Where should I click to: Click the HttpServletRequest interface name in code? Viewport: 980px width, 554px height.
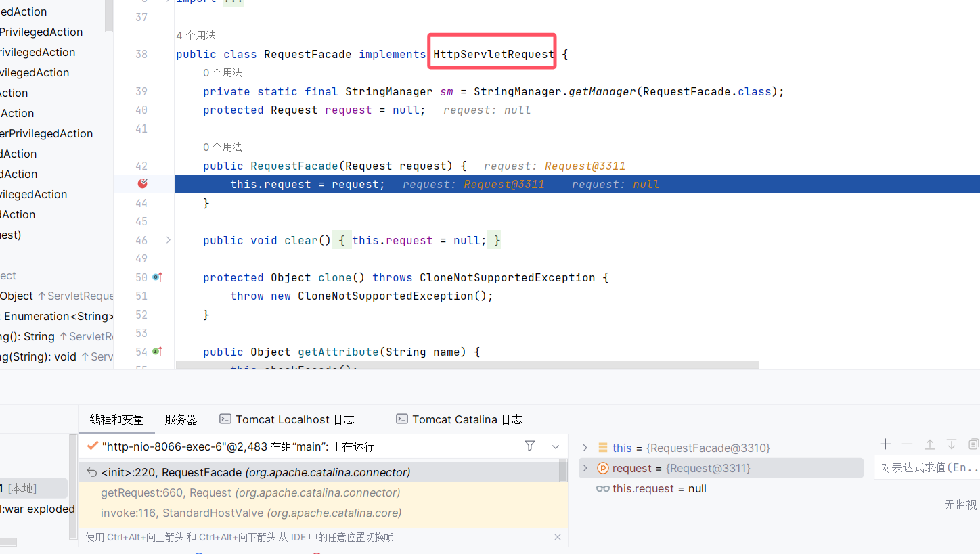493,54
